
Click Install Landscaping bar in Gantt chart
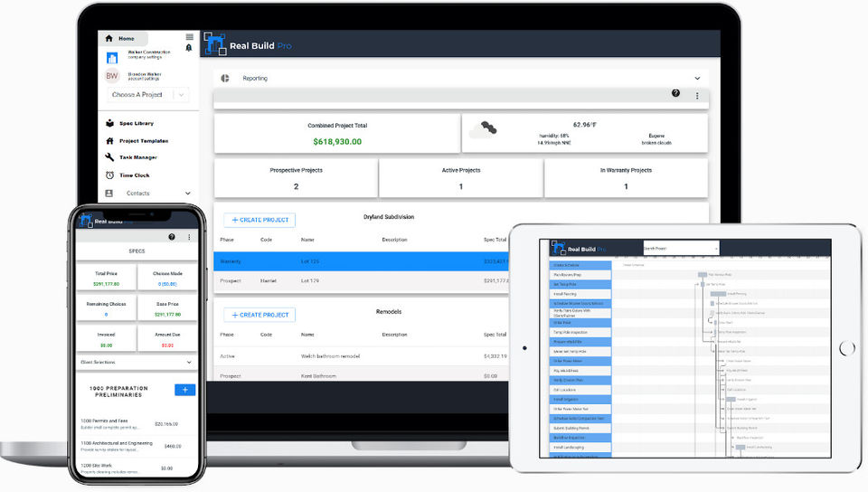tap(740, 447)
